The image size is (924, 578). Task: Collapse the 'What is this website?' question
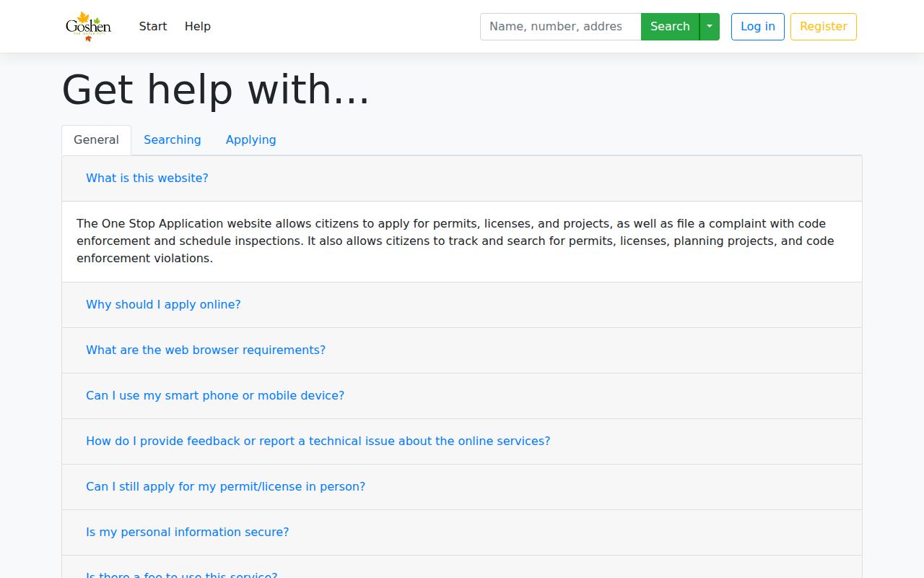(147, 178)
